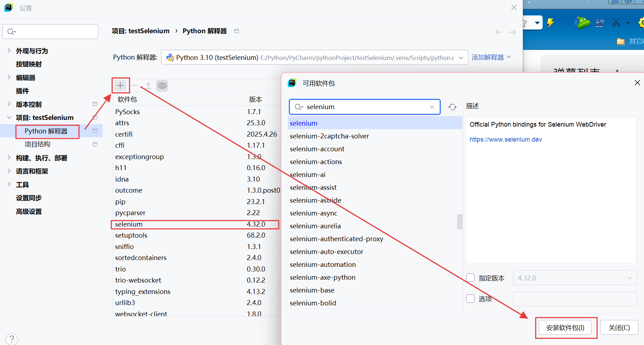
Task: Enable the 选项 checkbox
Action: (470, 299)
